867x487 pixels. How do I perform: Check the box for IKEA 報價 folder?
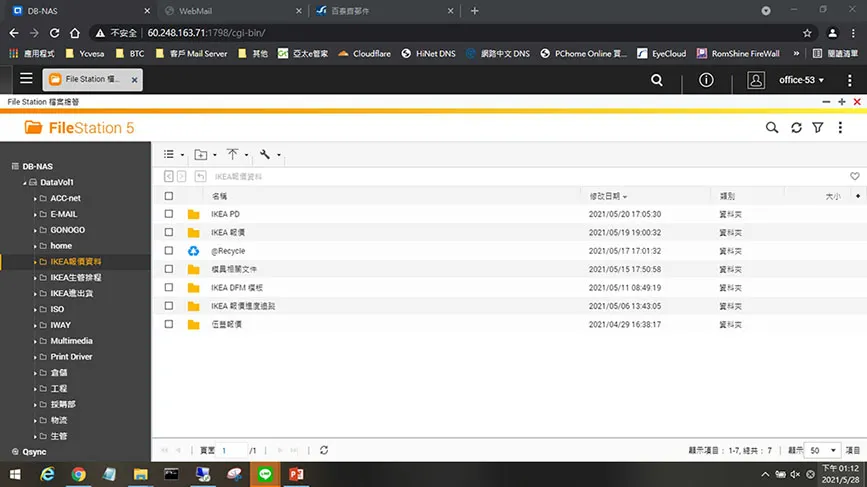pos(169,232)
